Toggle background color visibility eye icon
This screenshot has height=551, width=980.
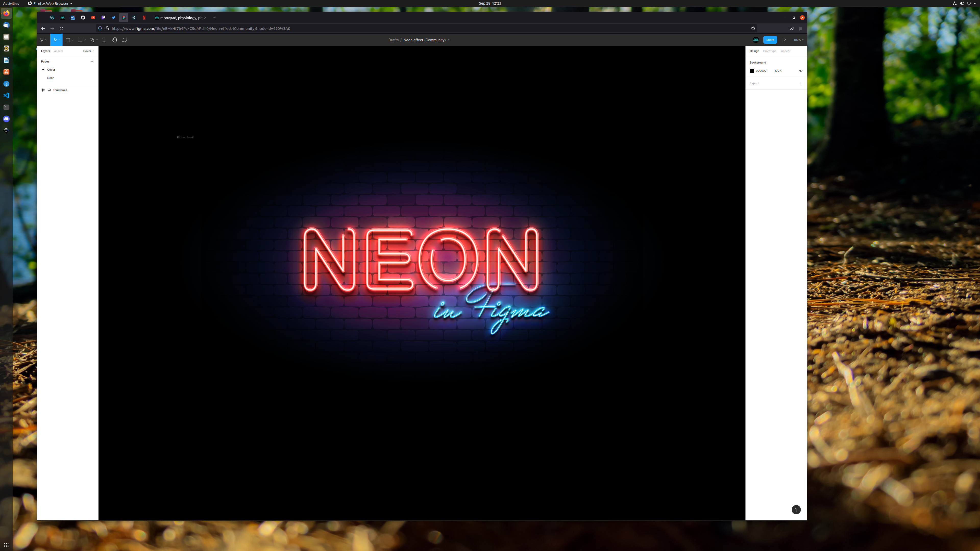[800, 71]
